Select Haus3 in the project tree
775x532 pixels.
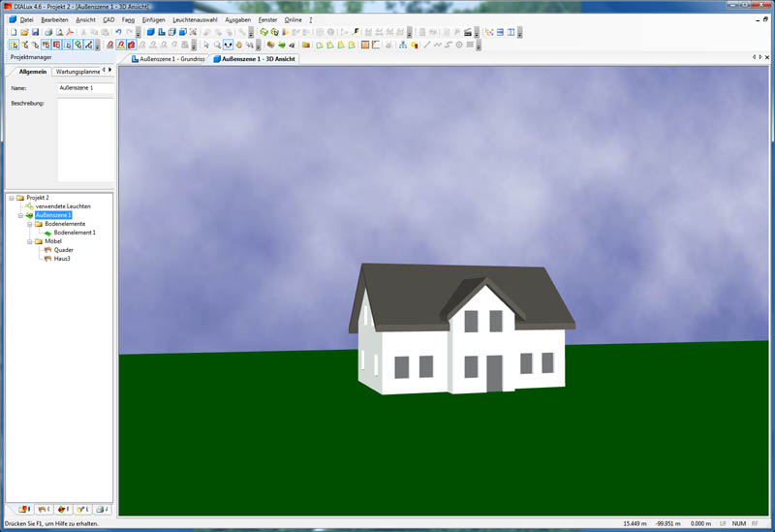61,259
